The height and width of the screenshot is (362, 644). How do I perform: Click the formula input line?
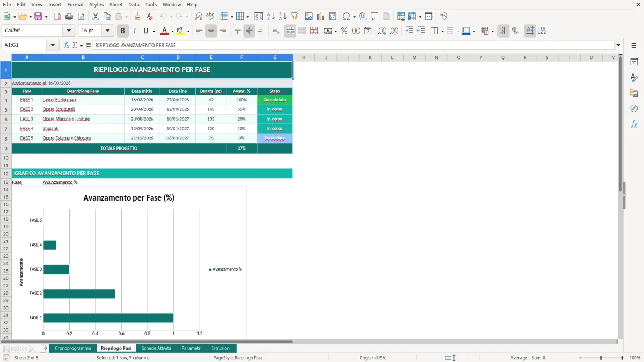[x=354, y=45]
